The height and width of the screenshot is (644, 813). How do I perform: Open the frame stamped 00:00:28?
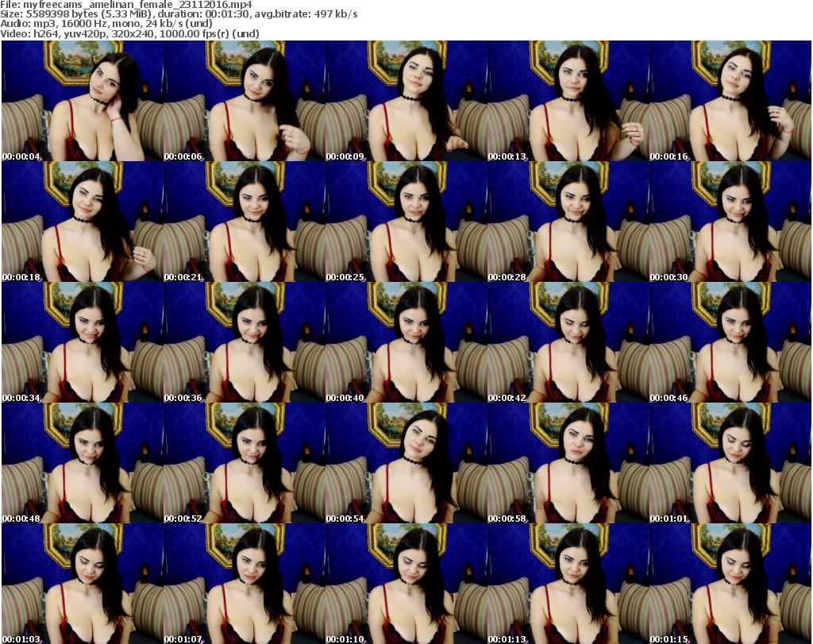click(x=568, y=222)
